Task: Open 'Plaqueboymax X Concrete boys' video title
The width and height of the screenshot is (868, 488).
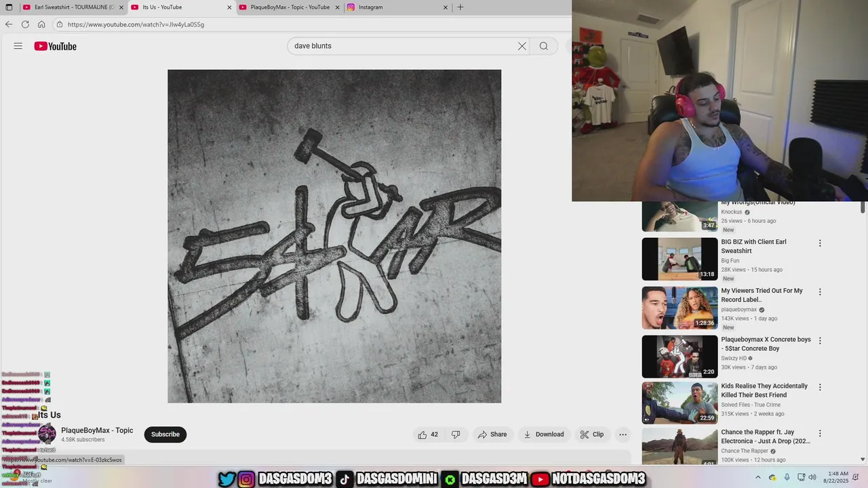Action: (x=766, y=344)
